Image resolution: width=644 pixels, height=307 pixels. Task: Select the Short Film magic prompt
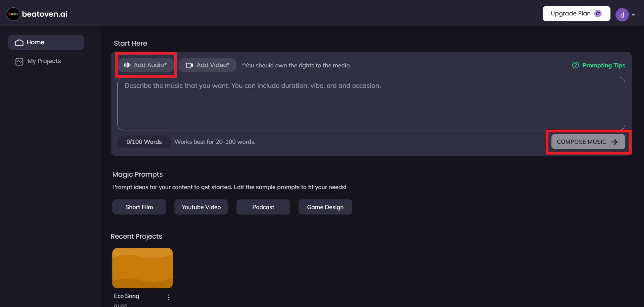139,207
